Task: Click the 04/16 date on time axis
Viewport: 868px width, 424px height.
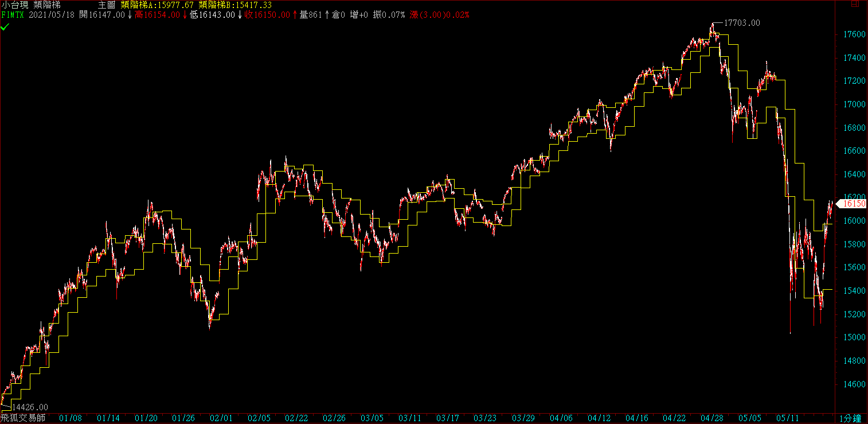Action: (x=636, y=419)
